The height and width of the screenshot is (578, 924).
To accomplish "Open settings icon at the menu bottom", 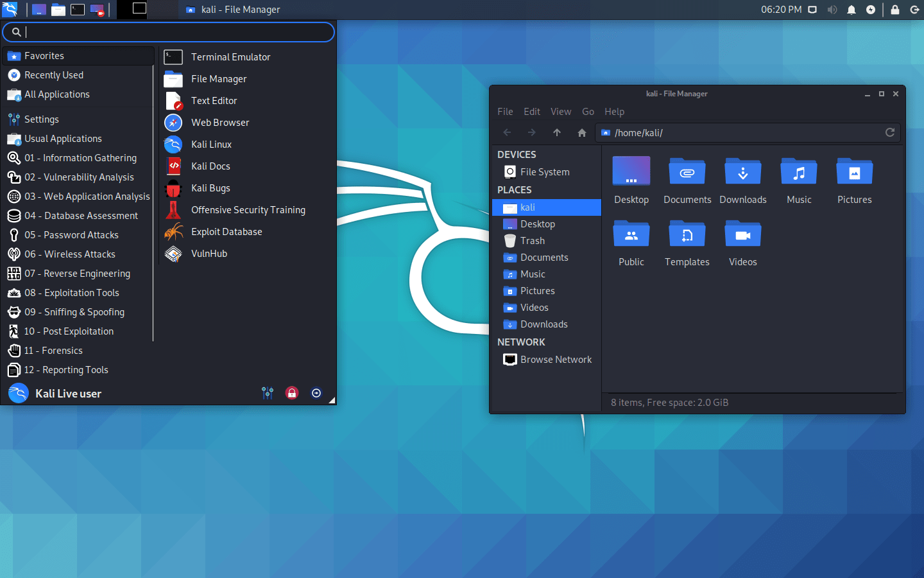I will click(268, 393).
